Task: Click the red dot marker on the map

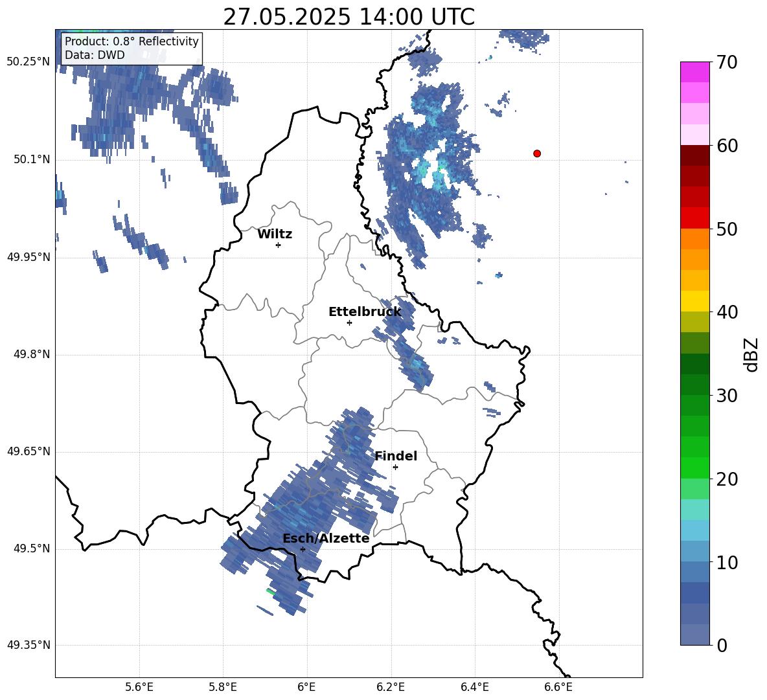Action: [537, 153]
